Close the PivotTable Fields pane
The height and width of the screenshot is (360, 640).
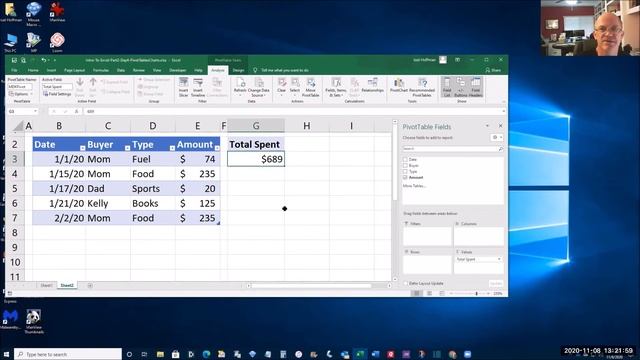[x=500, y=126]
